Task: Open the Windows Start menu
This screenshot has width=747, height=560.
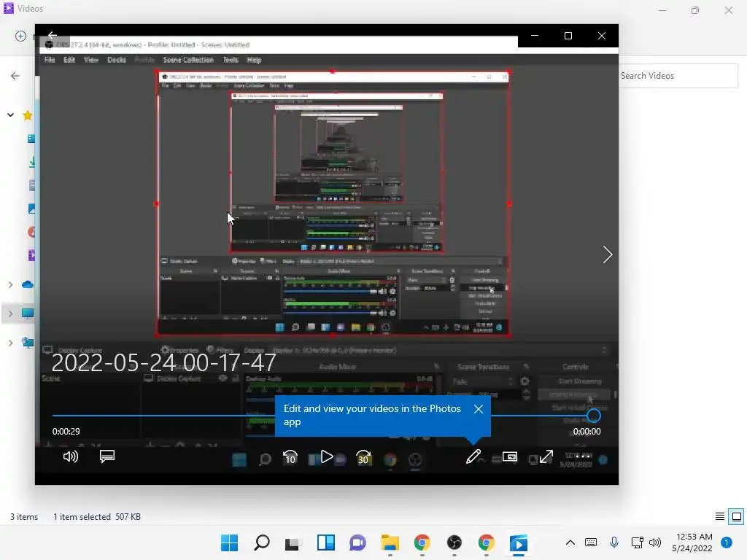Action: pos(229,542)
